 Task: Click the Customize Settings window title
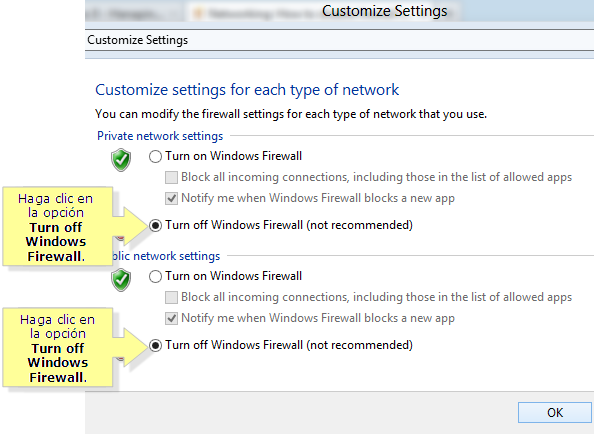(x=385, y=11)
